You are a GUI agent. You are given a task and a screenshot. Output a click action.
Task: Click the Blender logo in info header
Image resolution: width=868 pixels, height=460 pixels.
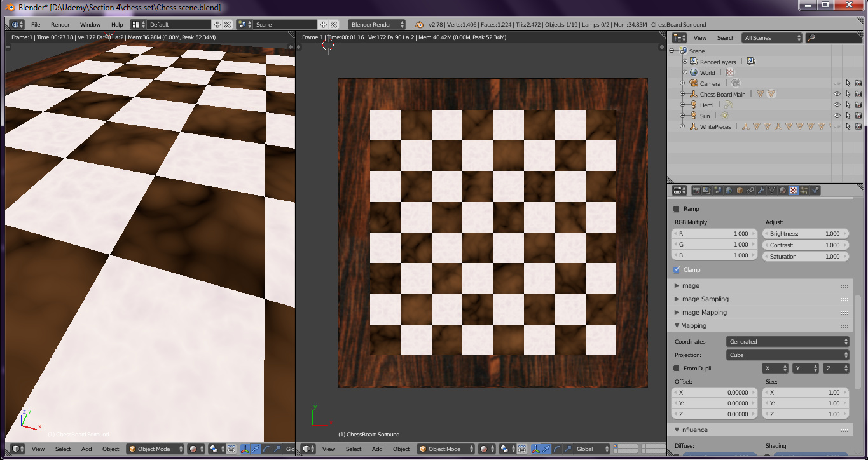pyautogui.click(x=420, y=24)
